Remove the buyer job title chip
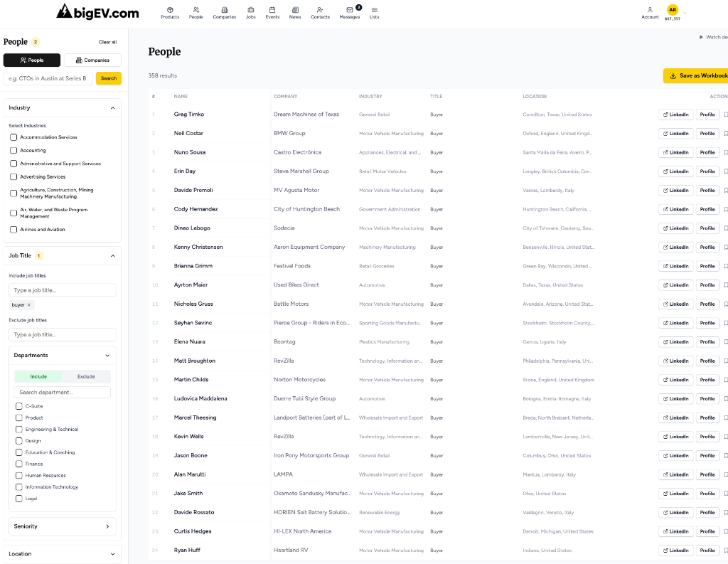Screen dimensions: 728x564 pyautogui.click(x=28, y=305)
